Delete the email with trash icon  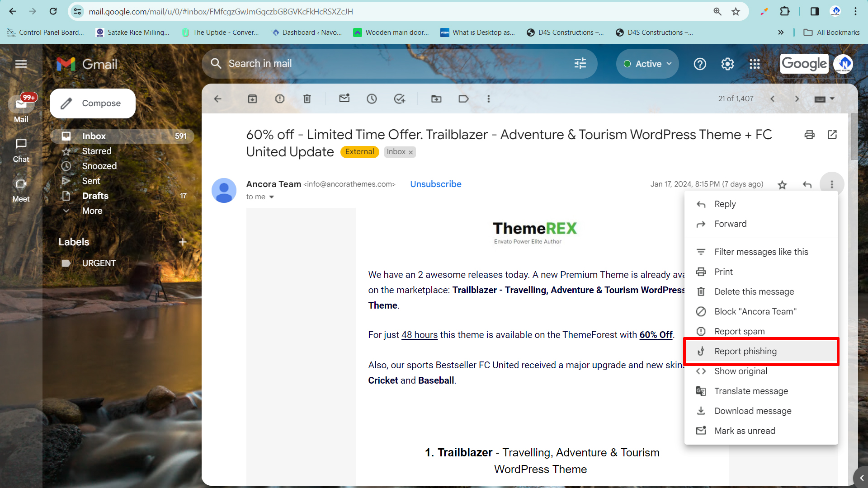pyautogui.click(x=307, y=99)
